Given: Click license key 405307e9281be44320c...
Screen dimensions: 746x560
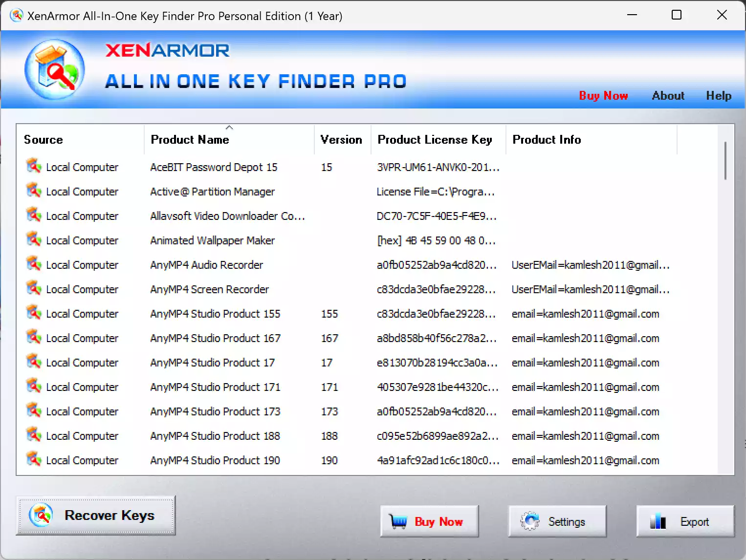Looking at the screenshot, I should pyautogui.click(x=438, y=387).
